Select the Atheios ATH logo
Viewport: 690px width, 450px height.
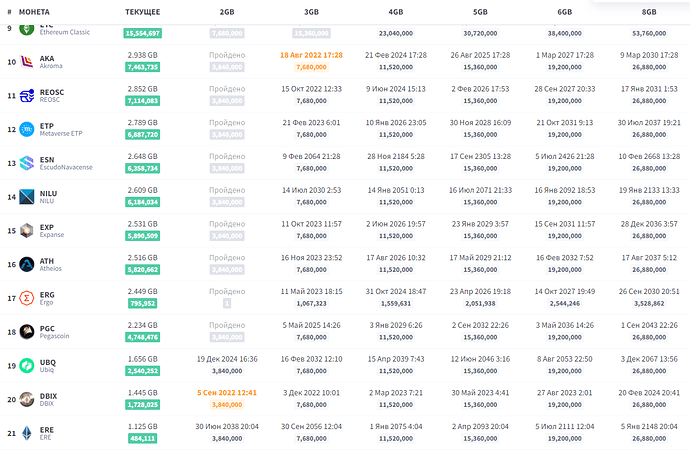pyautogui.click(x=27, y=264)
